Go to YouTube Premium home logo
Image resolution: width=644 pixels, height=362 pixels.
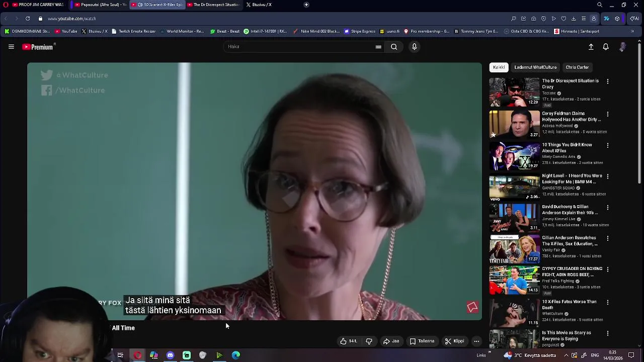click(38, 47)
